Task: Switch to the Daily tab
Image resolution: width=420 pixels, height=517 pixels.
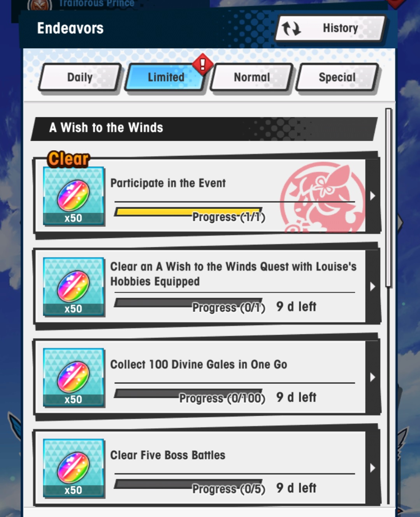Action: click(80, 77)
